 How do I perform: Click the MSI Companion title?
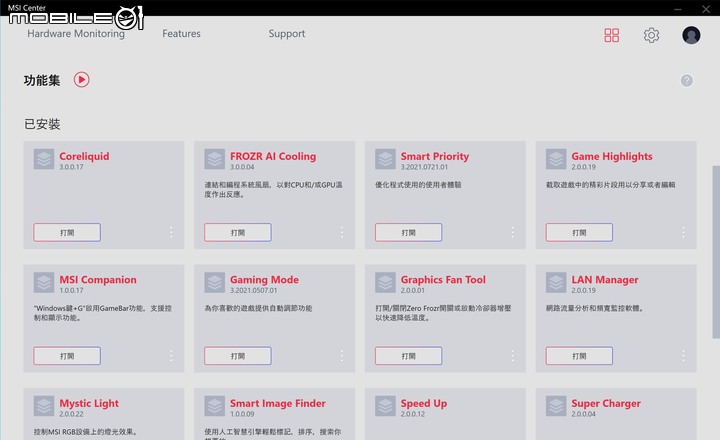pyautogui.click(x=98, y=280)
